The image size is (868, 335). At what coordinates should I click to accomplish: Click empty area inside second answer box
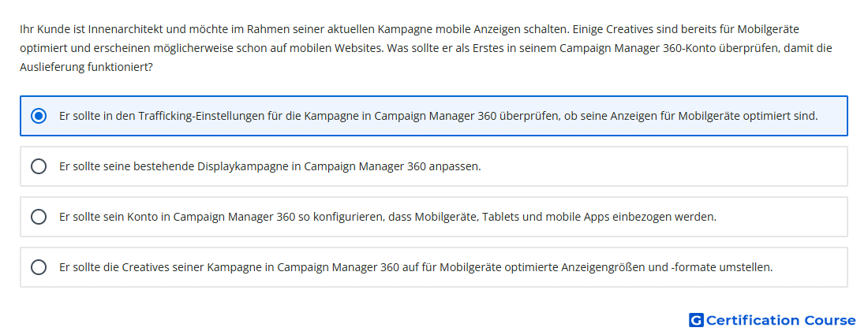click(664, 166)
